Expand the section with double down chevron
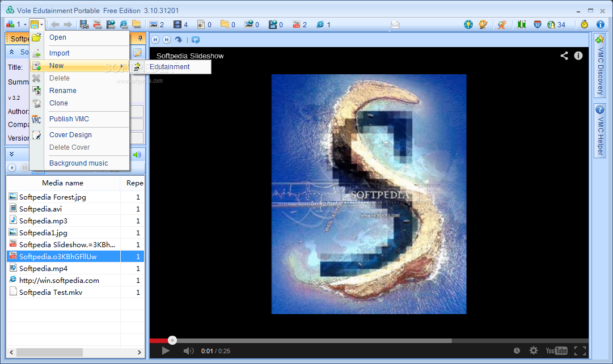This screenshot has height=364, width=613. (x=12, y=154)
